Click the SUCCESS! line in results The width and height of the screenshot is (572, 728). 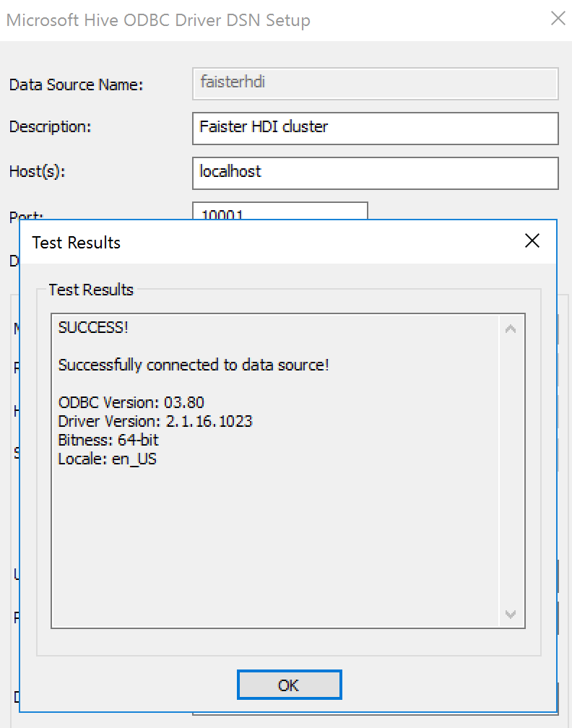click(x=93, y=327)
